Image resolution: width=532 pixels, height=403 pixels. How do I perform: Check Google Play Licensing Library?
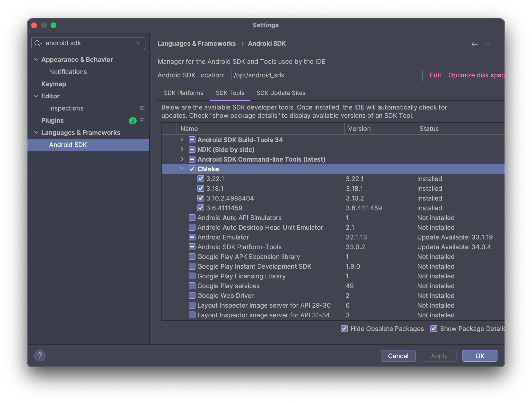(192, 276)
